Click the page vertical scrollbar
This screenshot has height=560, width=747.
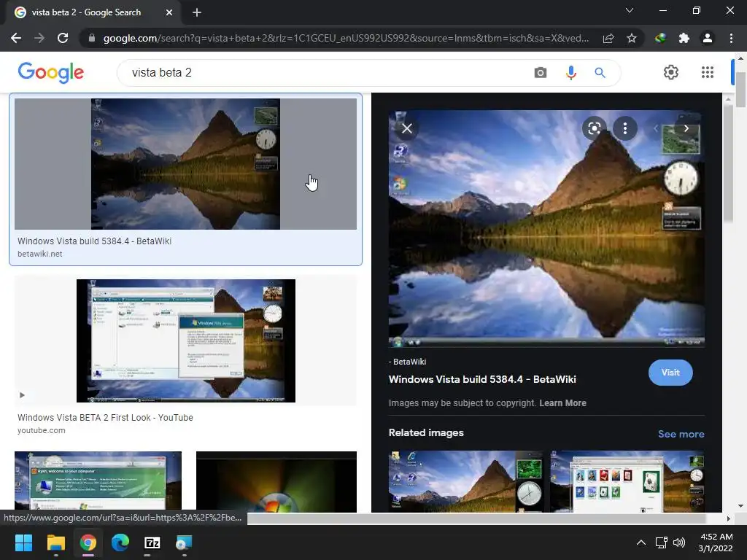pyautogui.click(x=740, y=89)
